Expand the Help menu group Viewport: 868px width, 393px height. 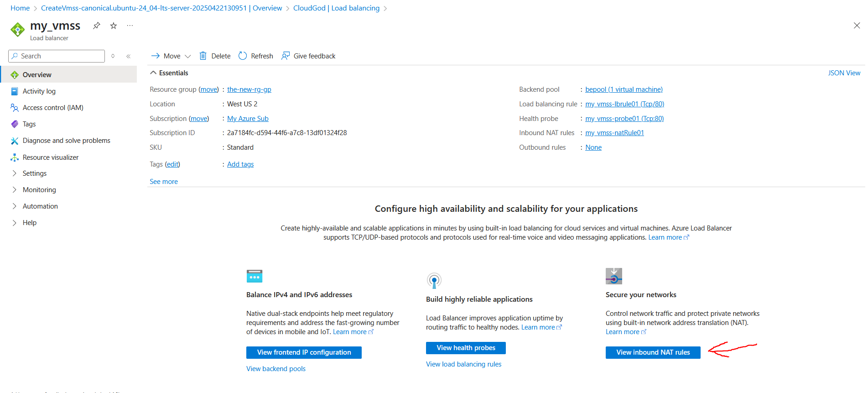pos(14,223)
